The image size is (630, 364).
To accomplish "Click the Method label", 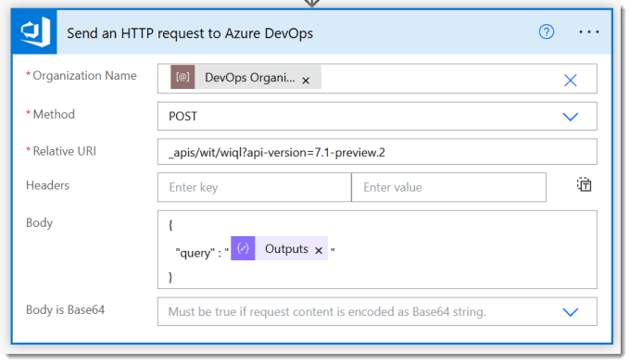I will point(54,114).
